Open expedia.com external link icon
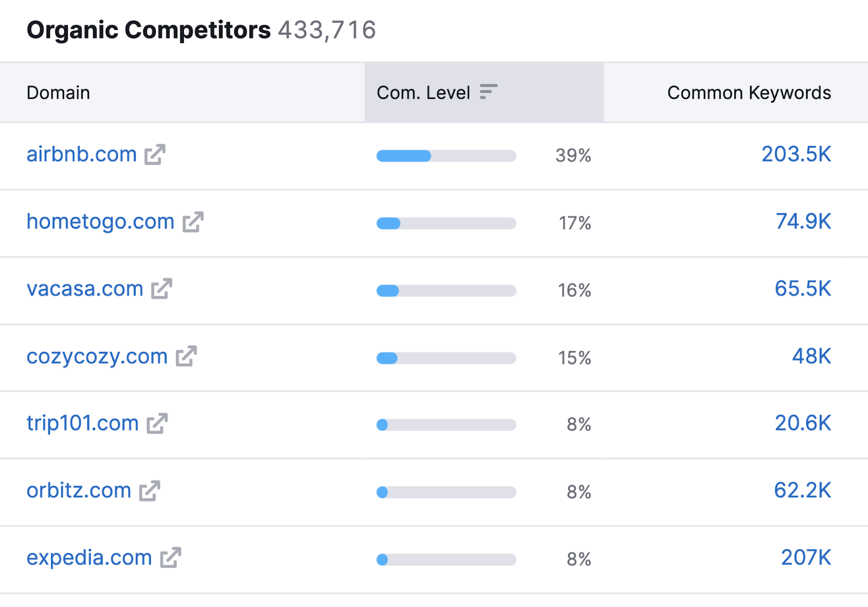 [x=170, y=558]
